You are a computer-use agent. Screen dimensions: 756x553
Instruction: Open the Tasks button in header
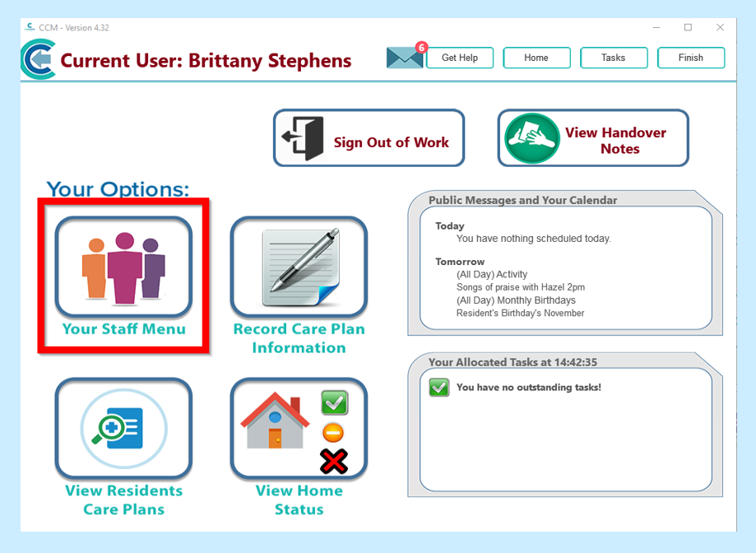(x=614, y=58)
